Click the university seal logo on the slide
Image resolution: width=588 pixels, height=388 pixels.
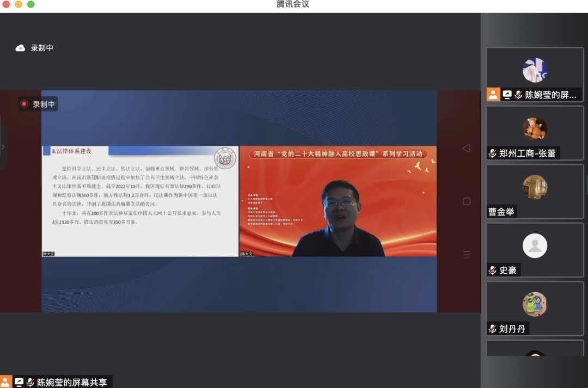pyautogui.click(x=225, y=158)
